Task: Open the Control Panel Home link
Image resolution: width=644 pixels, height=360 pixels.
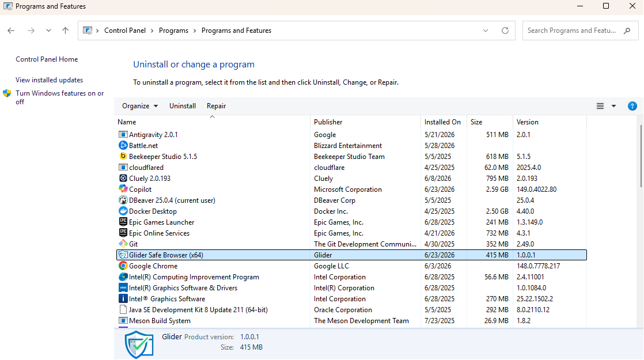Action: tap(47, 59)
